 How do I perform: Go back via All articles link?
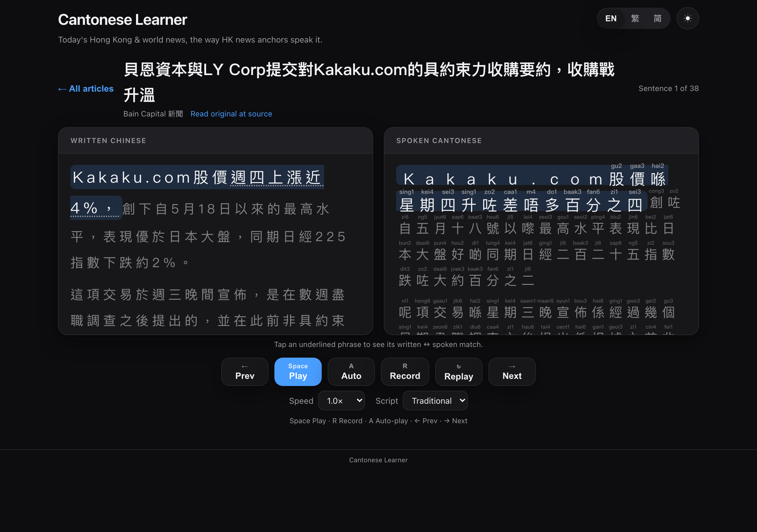click(86, 89)
